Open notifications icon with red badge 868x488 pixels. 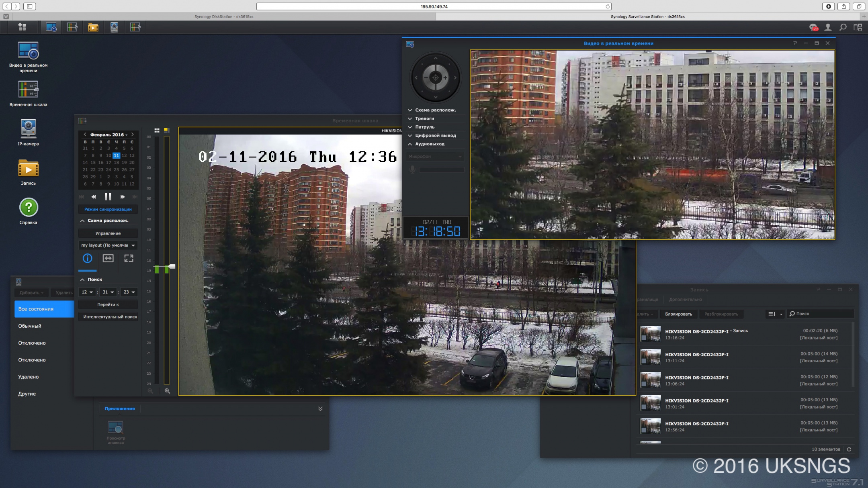[814, 27]
